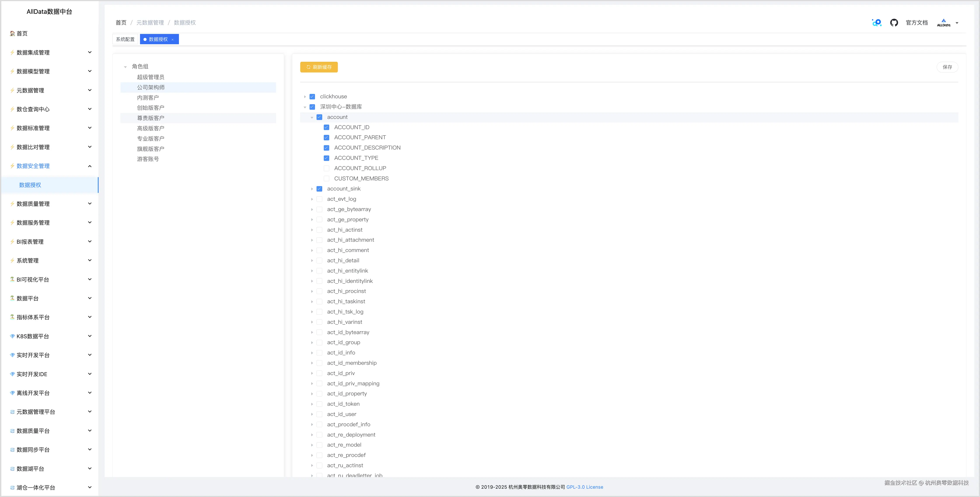
Task: Select the 尊贵版客户 role
Action: 198,118
